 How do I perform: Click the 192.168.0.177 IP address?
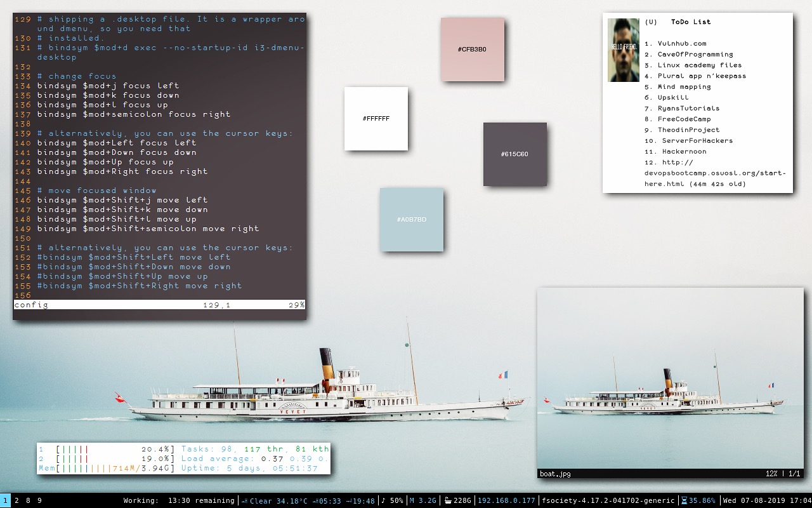(x=506, y=500)
